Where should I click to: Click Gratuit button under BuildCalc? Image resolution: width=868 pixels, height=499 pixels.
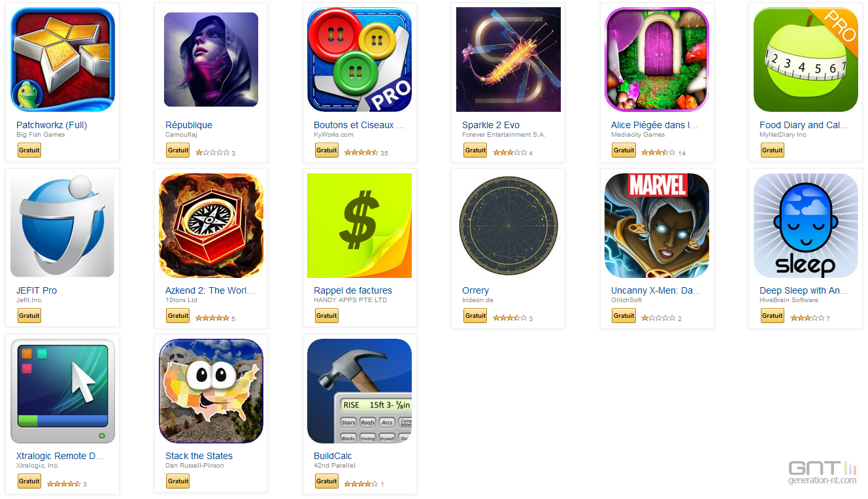coord(327,481)
